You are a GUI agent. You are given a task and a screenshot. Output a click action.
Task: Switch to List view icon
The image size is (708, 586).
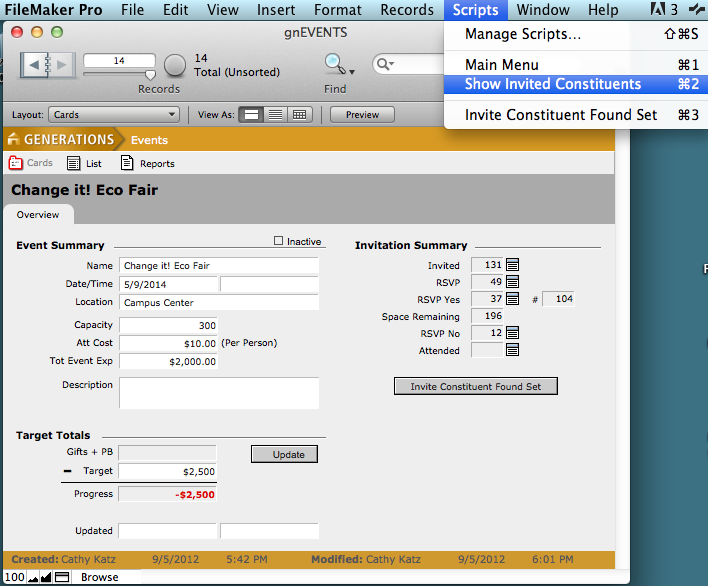coord(275,115)
